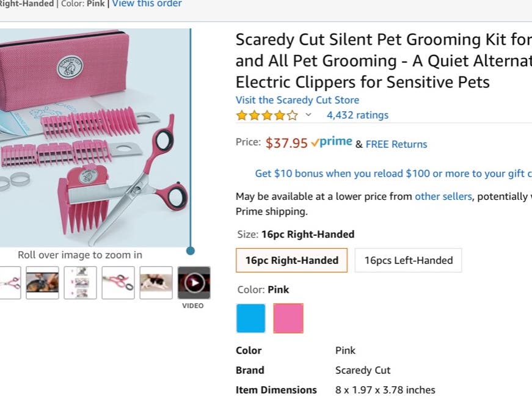Screen dimensions: 532x399
Task: Select the pink scissors close-up thumbnail
Action: (118, 283)
